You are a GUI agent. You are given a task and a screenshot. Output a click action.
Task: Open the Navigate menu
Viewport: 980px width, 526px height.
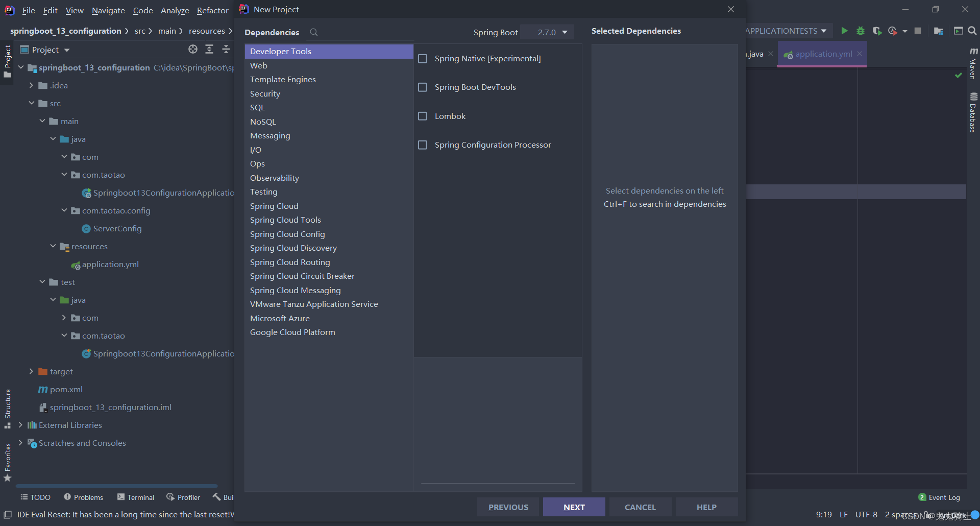click(108, 10)
